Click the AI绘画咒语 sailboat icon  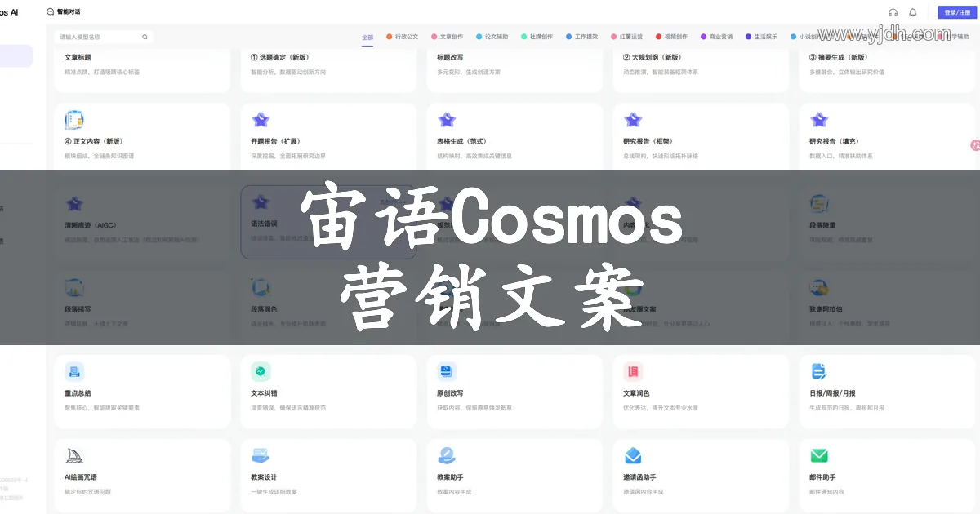coord(74,455)
